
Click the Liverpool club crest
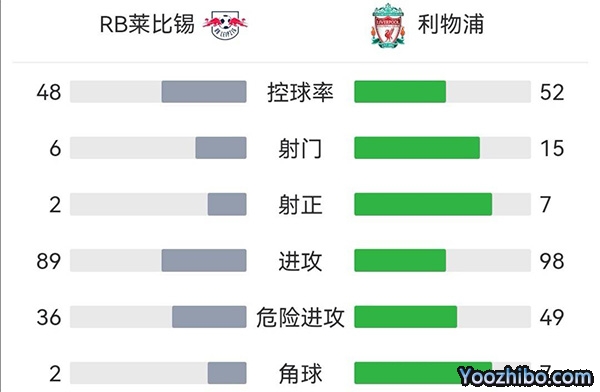click(388, 26)
